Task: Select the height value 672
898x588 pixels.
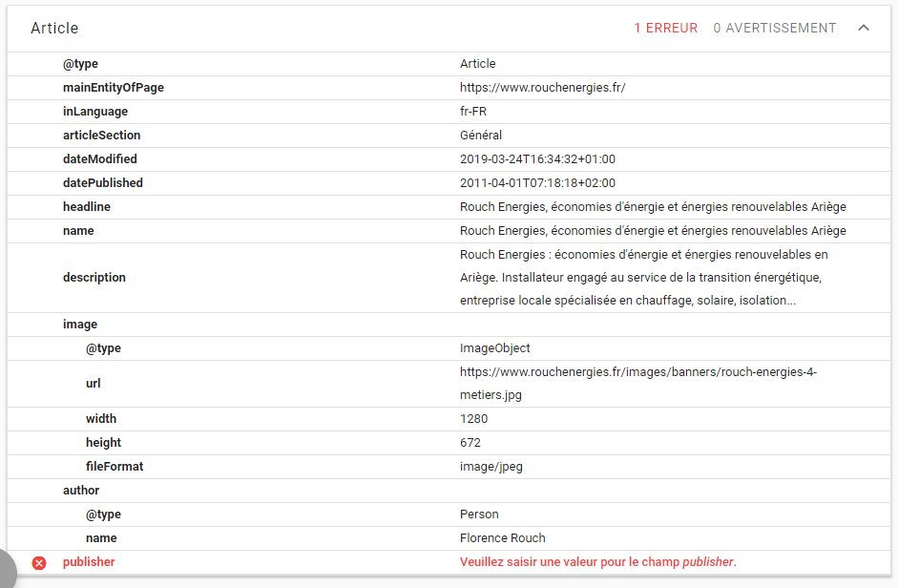Action: 470,443
